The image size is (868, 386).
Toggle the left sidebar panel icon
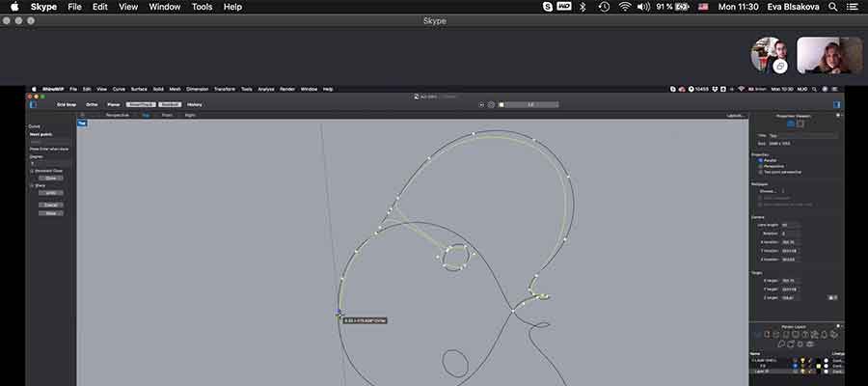(x=33, y=104)
